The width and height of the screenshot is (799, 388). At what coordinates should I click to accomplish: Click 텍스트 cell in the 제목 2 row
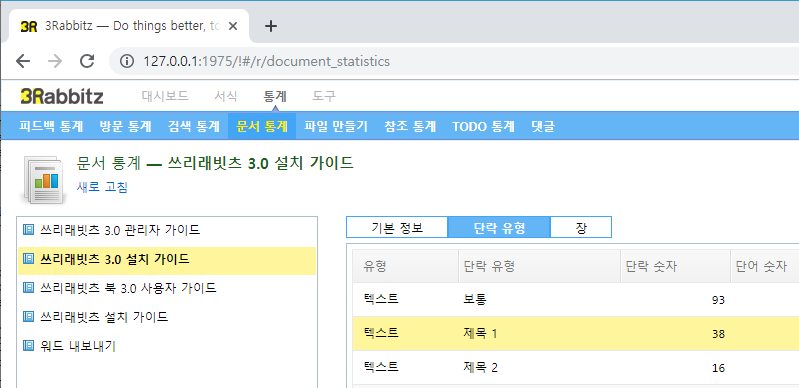click(406, 367)
